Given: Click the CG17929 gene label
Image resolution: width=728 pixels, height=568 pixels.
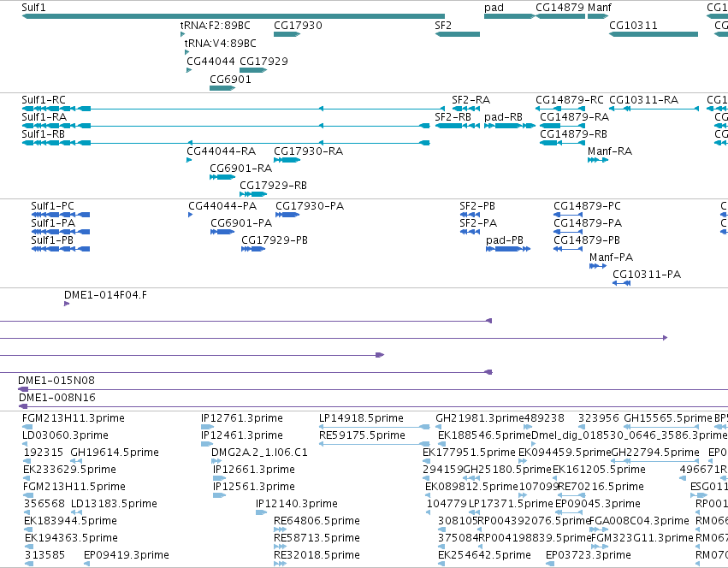Looking at the screenshot, I should coord(263,62).
